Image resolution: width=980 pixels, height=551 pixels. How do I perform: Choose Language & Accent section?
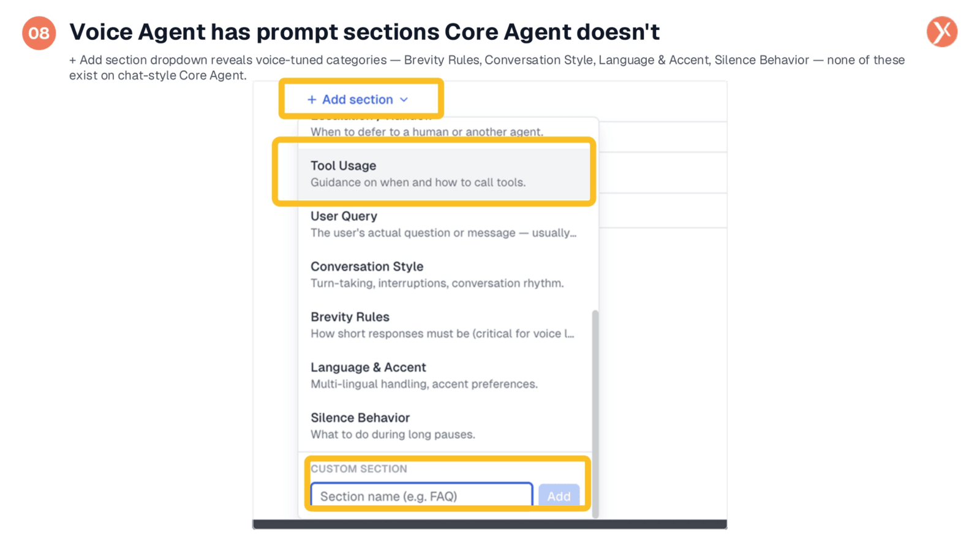pyautogui.click(x=445, y=375)
